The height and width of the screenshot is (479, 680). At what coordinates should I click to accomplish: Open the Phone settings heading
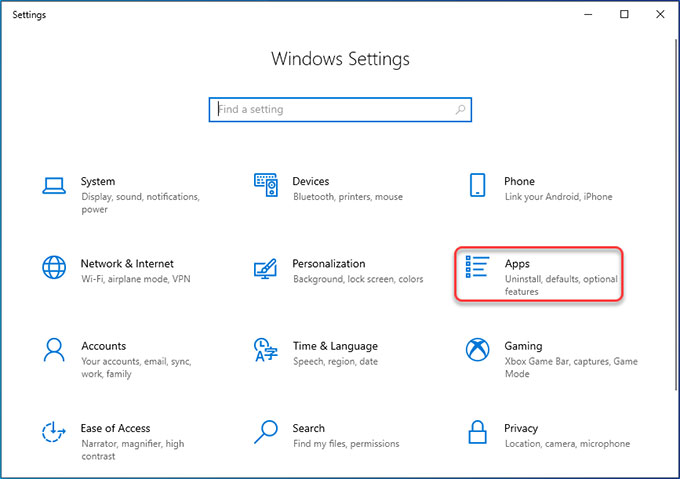[x=519, y=181]
